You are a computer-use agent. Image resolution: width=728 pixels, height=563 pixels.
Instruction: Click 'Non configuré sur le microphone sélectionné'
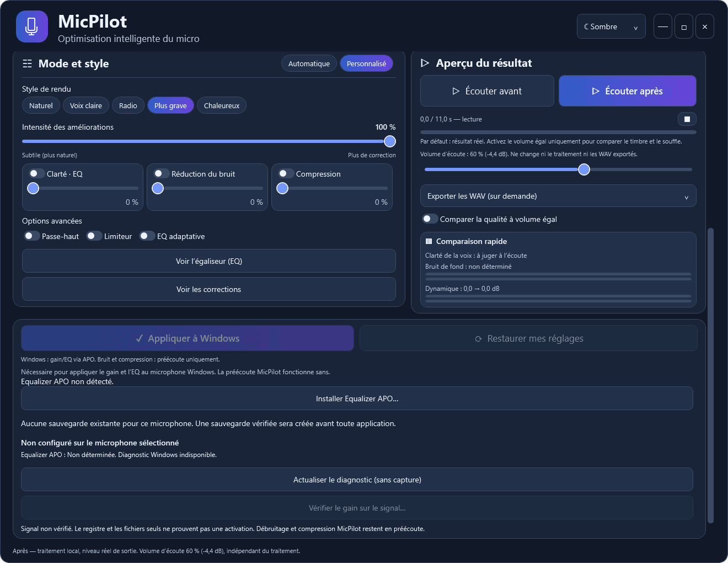click(x=100, y=443)
